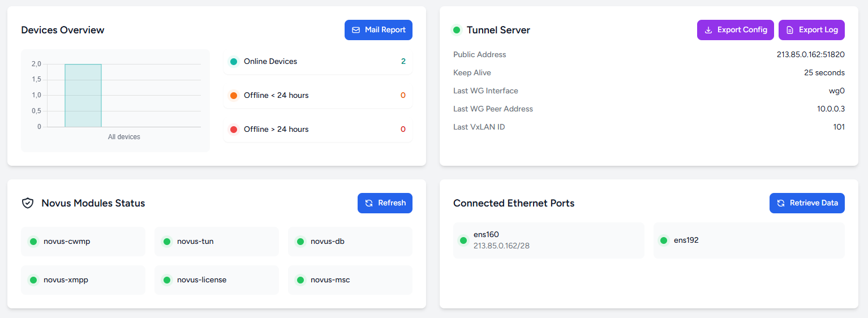Click the green status dot of novus-license

(x=167, y=280)
